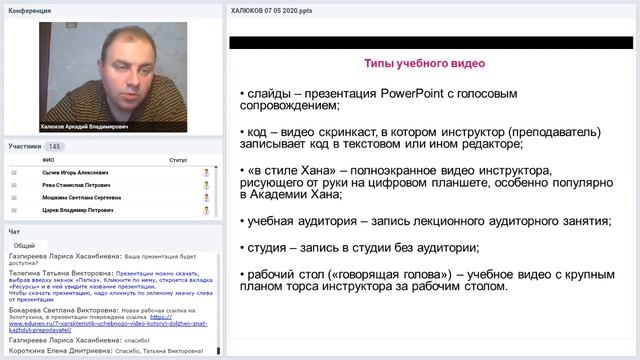This screenshot has width=640, height=360.
Task: Click the file name ХАЛЮКОВ 07 05 2020.pptx
Action: click(271, 11)
